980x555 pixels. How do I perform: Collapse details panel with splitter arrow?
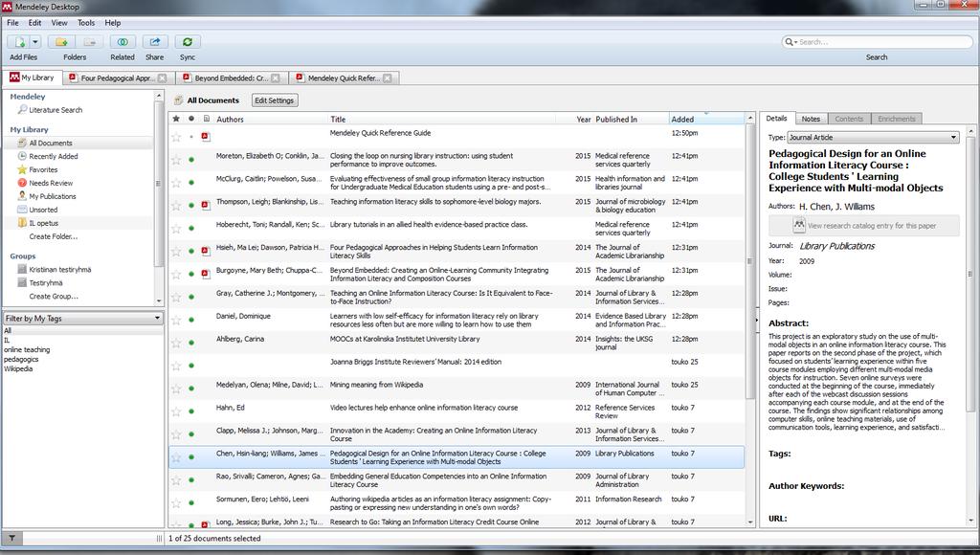click(756, 320)
